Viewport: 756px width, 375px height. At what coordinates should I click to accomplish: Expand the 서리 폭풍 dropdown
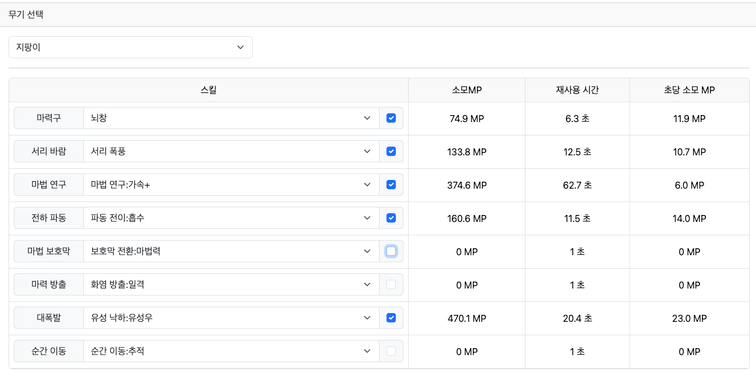(x=231, y=151)
